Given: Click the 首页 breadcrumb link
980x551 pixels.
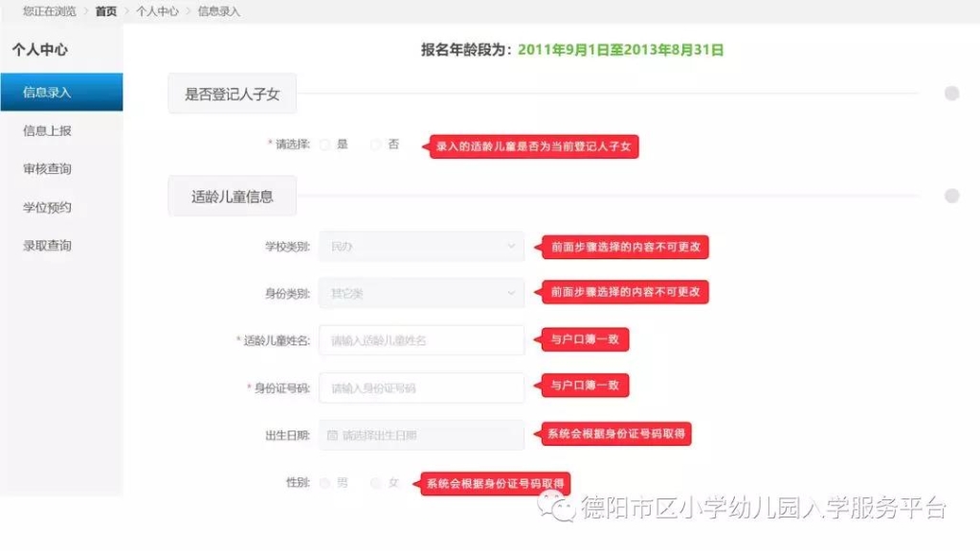Looking at the screenshot, I should (x=105, y=11).
